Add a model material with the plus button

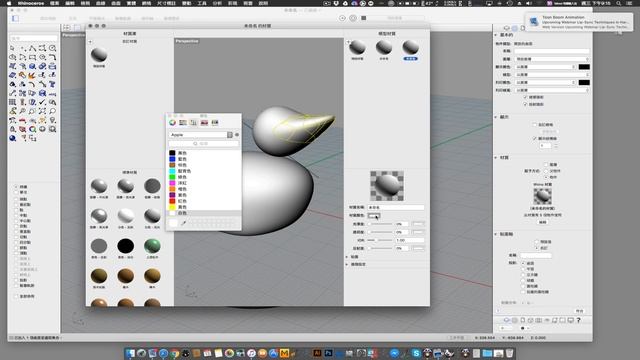pyautogui.click(x=348, y=42)
